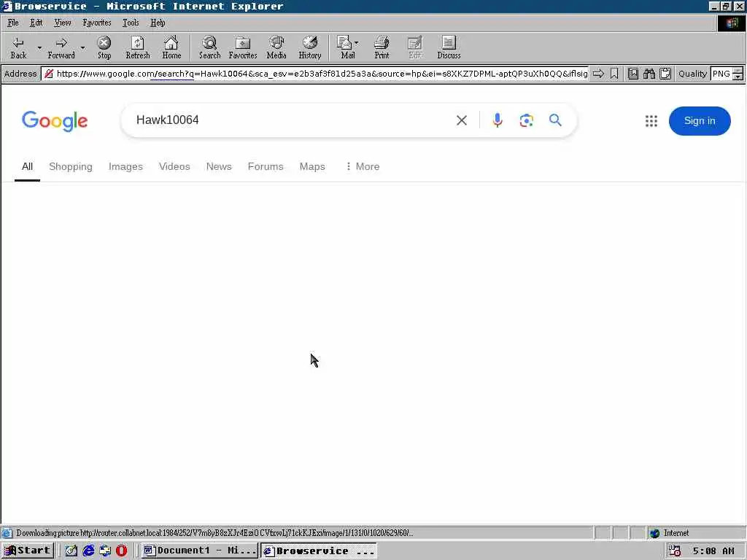
Task: Click the system tray scheduler icon
Action: point(675,551)
